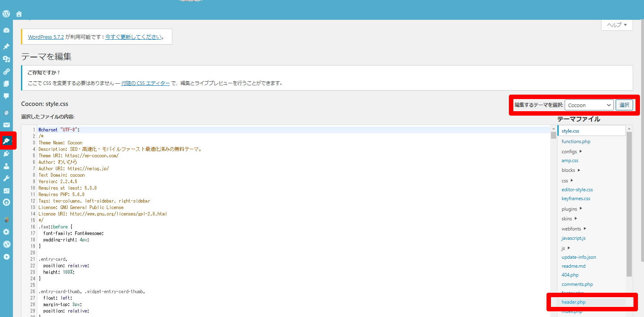Open javascript.js file

click(x=573, y=238)
